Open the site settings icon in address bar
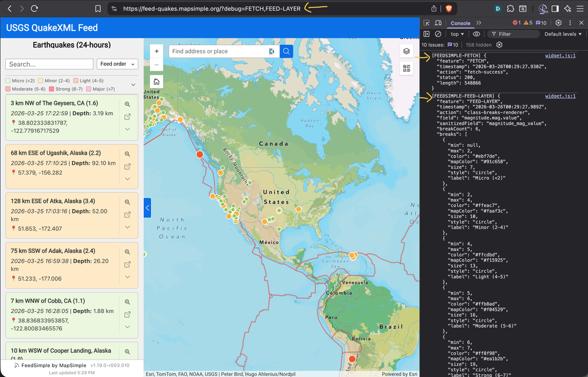 click(x=114, y=9)
